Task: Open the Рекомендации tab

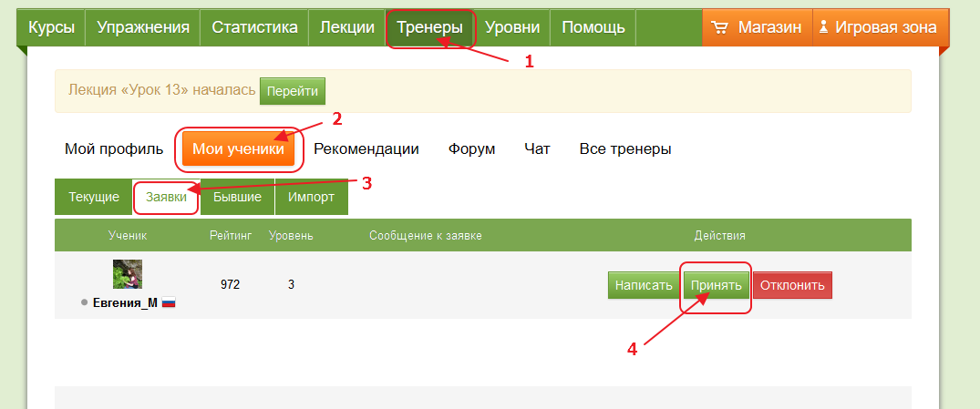Action: point(366,148)
